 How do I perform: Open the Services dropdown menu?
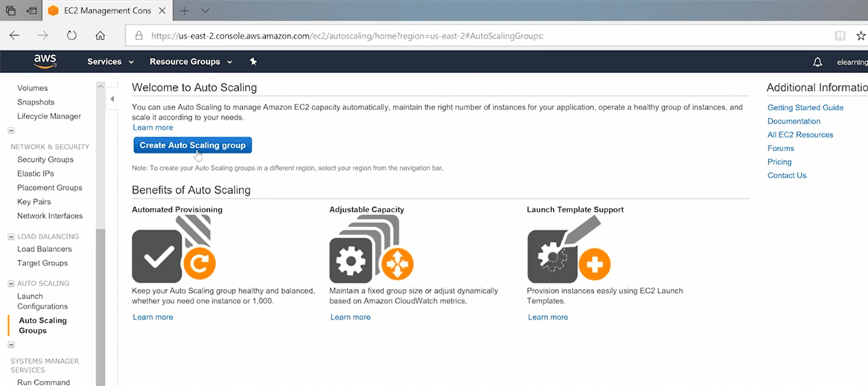pyautogui.click(x=110, y=62)
